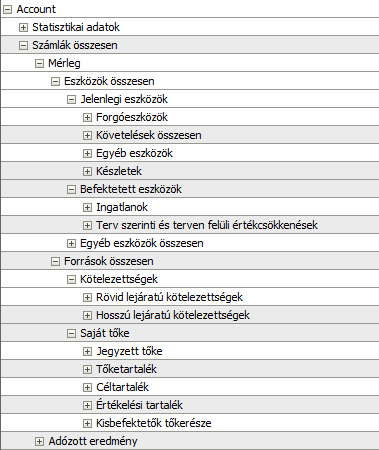Collapse the Mérleg branch
This screenshot has height=450, width=379.
pyautogui.click(x=39, y=63)
